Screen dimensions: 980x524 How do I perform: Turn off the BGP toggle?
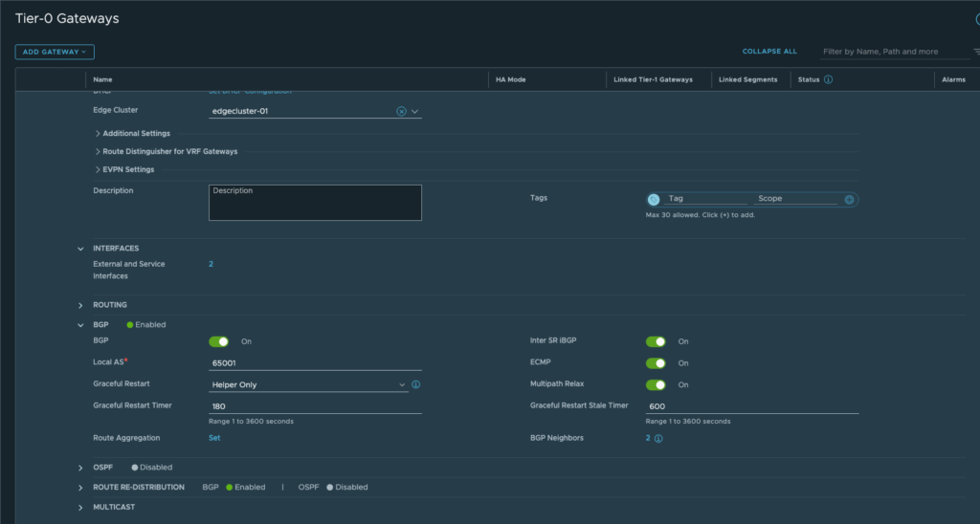[219, 341]
